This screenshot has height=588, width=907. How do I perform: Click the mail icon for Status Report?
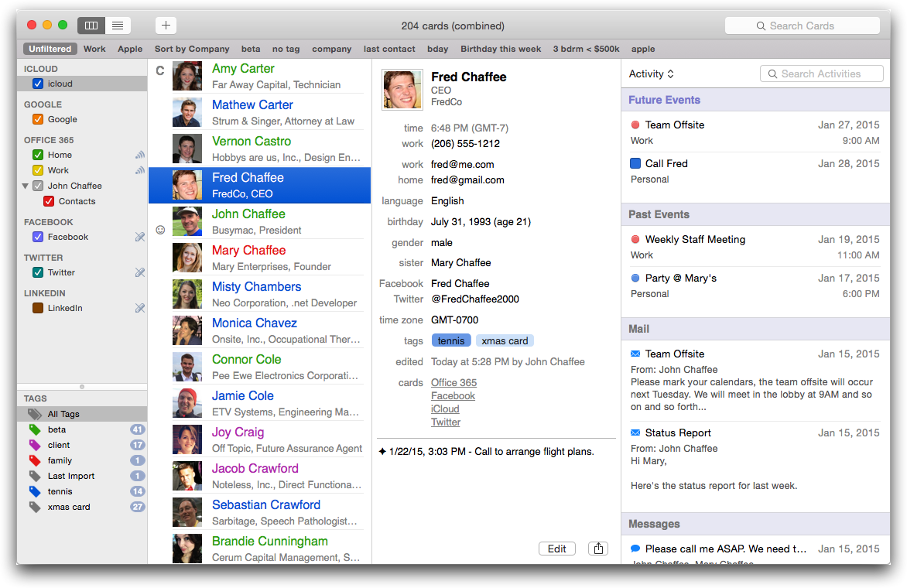635,433
